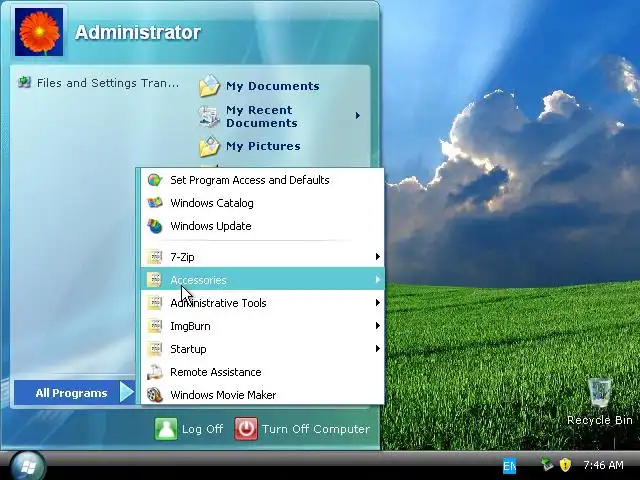Click the '7-Zip' label text
640x480 pixels.
click(182, 257)
